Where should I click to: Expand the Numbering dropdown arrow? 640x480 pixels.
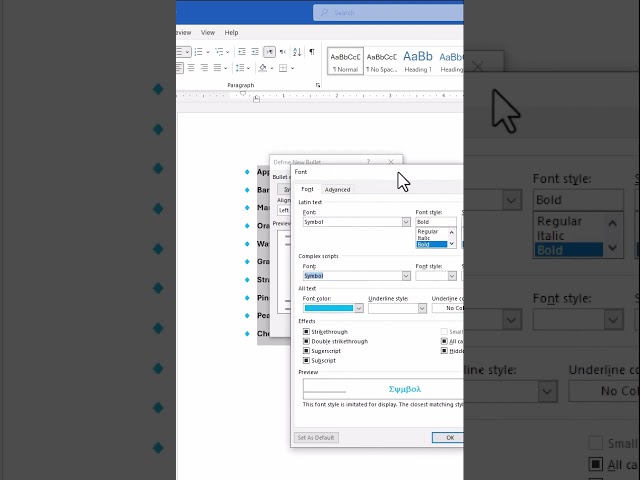pos(208,52)
